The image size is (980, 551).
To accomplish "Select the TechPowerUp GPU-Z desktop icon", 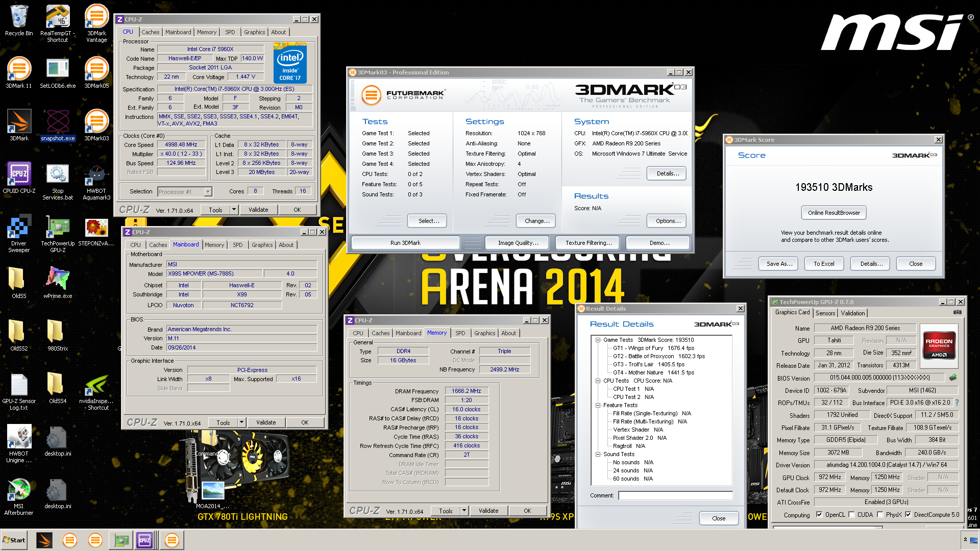I will [x=58, y=234].
